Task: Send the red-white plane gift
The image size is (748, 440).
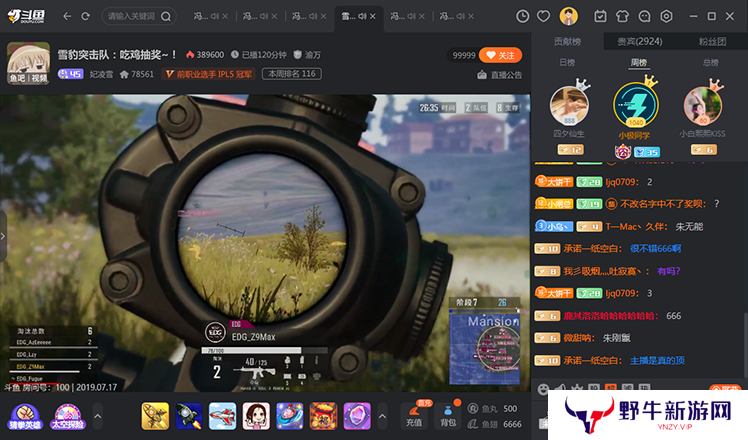Action: [222, 416]
